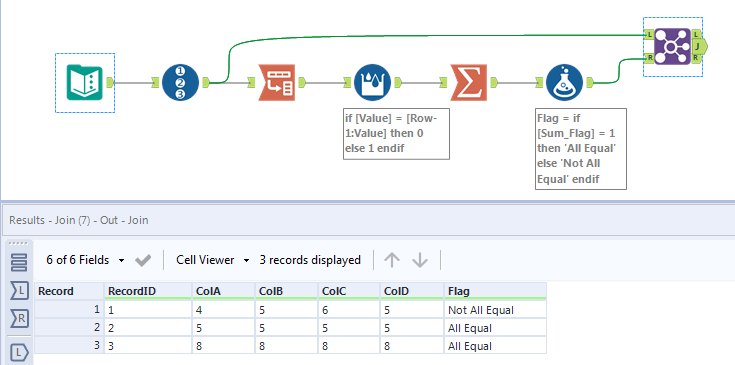
Task: Select 'All Equal' cell in record 2
Action: (495, 328)
